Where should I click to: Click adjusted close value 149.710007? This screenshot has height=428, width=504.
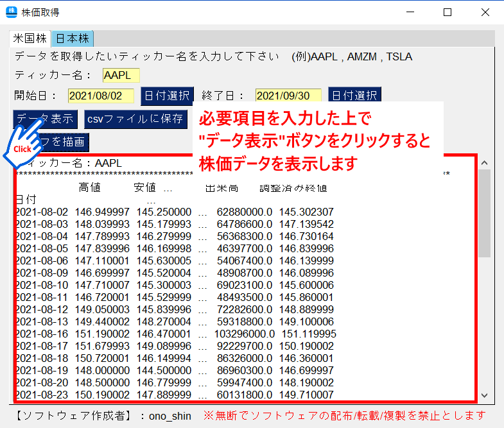306,395
